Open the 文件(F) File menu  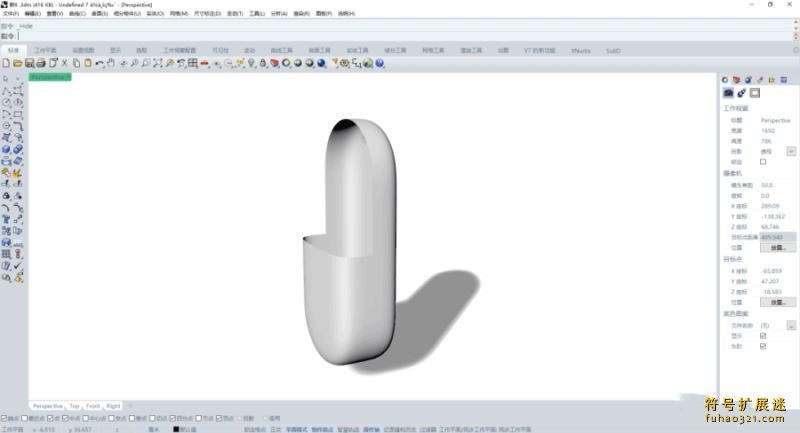tap(11, 14)
